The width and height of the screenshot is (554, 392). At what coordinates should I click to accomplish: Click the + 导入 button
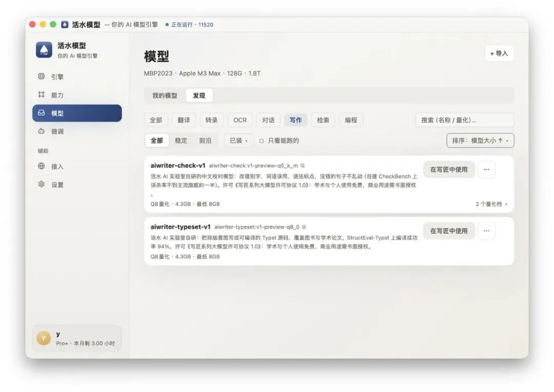499,53
